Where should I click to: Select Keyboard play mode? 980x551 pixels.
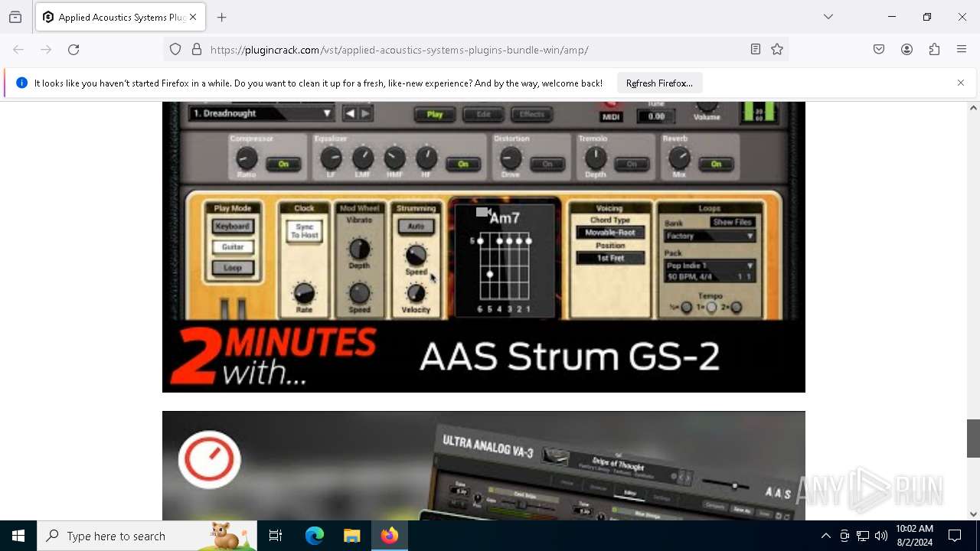pos(233,227)
